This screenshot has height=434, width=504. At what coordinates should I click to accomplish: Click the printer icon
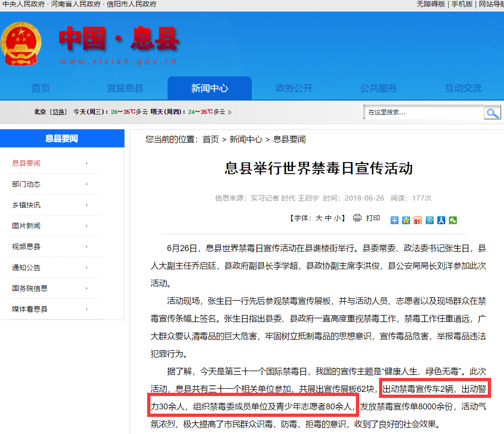[357, 218]
